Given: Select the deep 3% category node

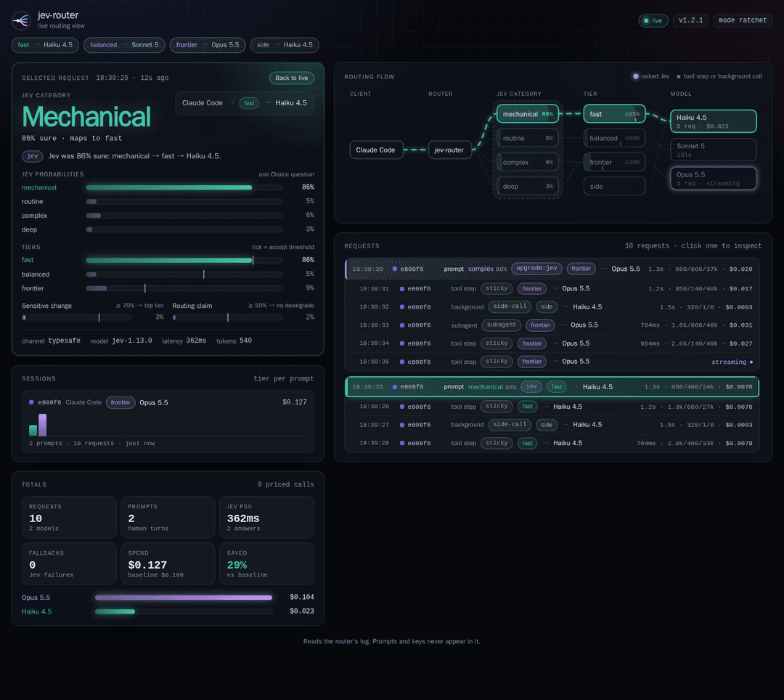Looking at the screenshot, I should tap(528, 186).
